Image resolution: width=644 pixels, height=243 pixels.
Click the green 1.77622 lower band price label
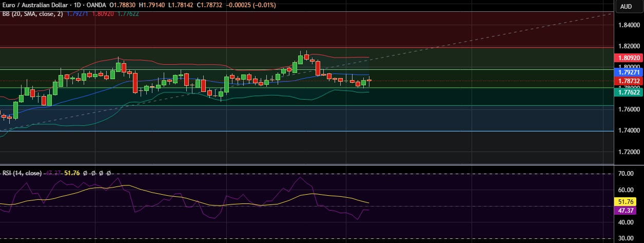tap(629, 91)
